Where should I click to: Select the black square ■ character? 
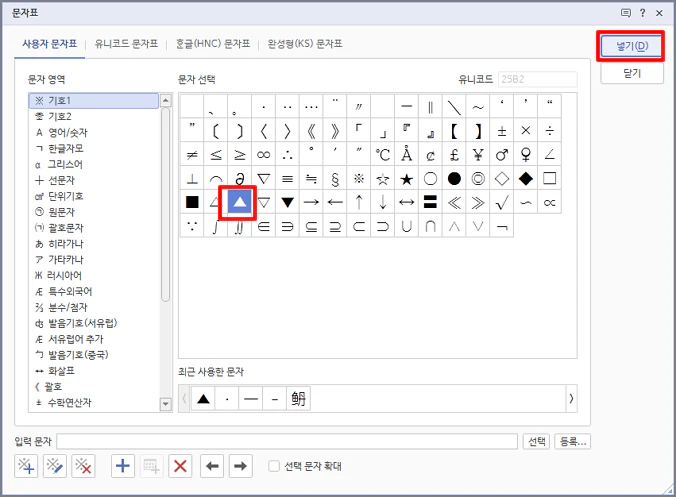click(x=192, y=202)
